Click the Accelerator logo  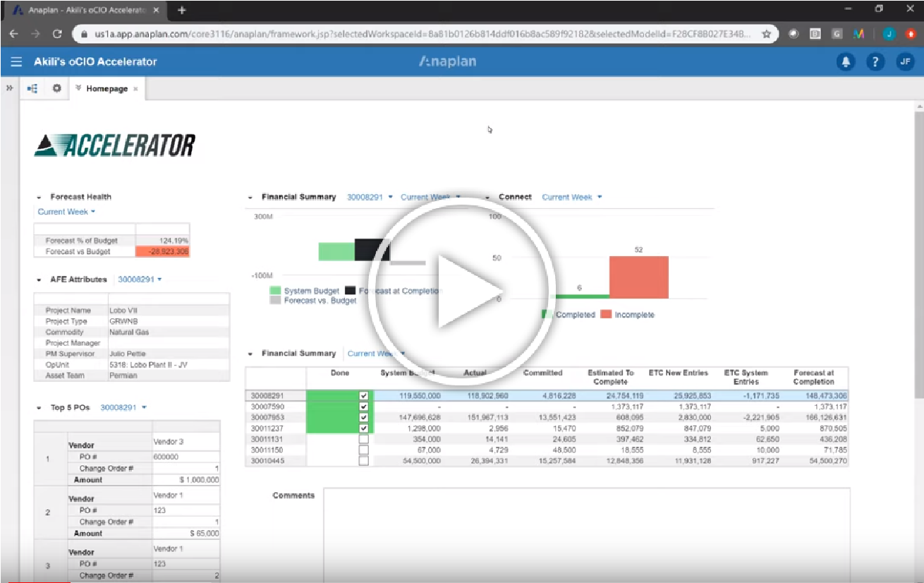(115, 145)
